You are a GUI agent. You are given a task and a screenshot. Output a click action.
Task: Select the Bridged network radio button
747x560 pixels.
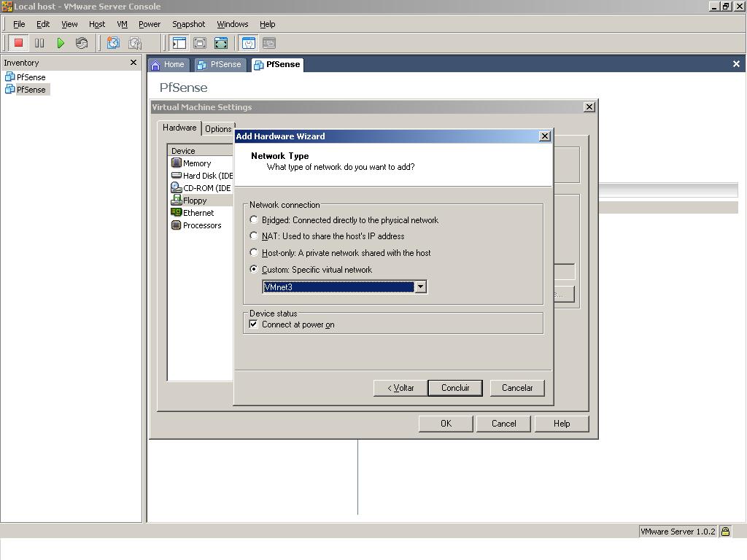point(254,219)
